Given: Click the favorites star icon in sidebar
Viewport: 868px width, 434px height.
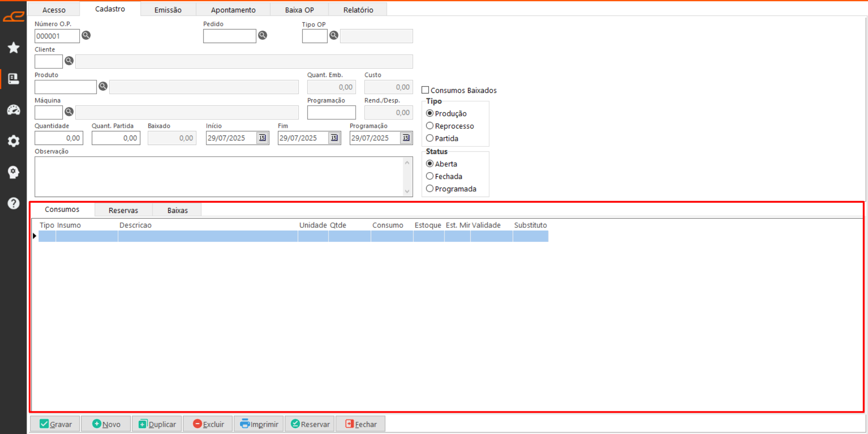Looking at the screenshot, I should point(14,48).
